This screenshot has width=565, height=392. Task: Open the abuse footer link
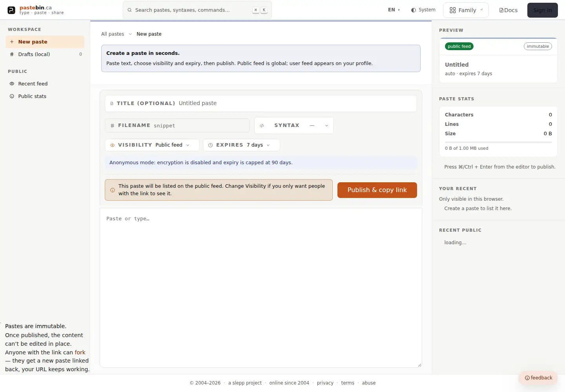point(369,383)
